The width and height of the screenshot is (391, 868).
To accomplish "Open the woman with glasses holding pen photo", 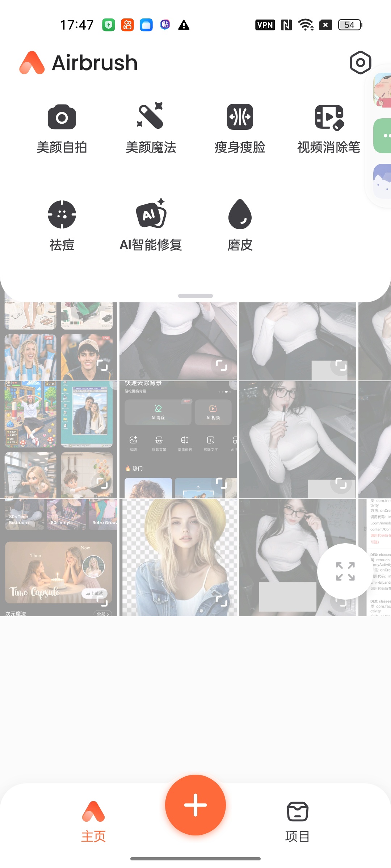I will pyautogui.click(x=298, y=440).
